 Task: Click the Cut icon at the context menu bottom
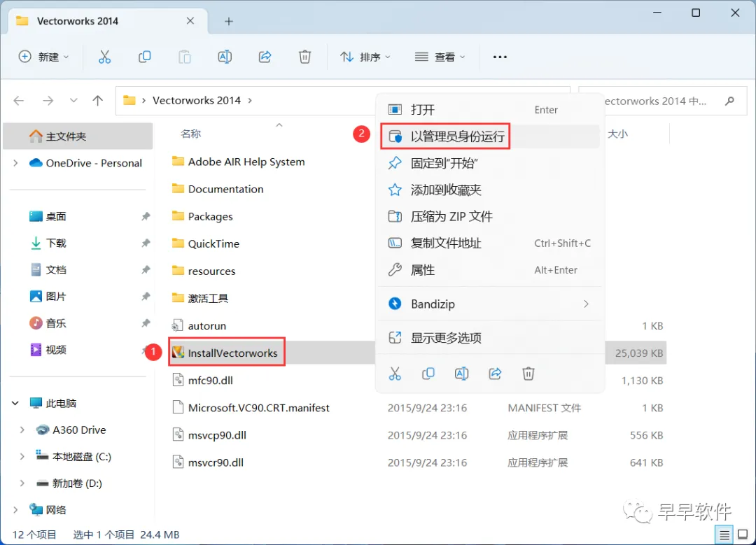[x=395, y=374]
